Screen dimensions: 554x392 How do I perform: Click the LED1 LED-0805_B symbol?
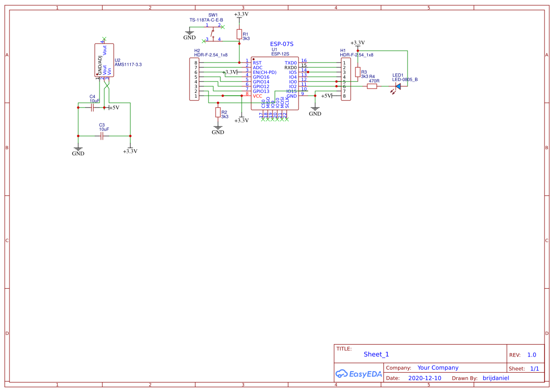pos(400,87)
